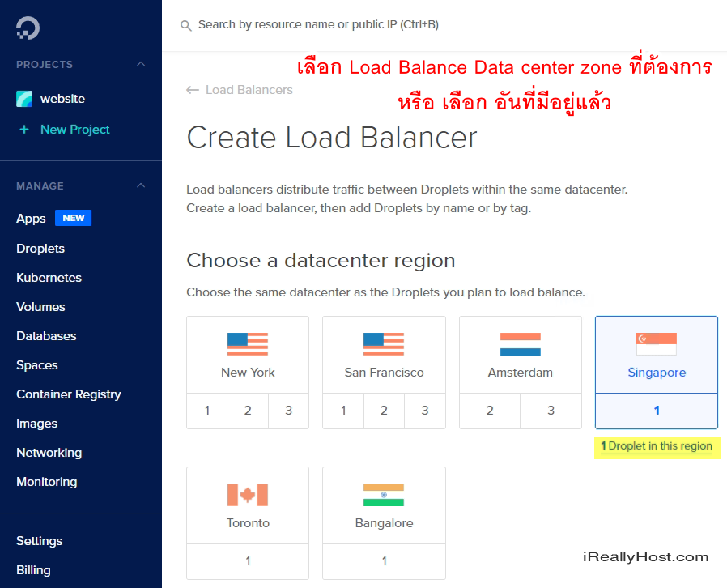
Task: Open Networking in sidebar
Action: tap(49, 453)
